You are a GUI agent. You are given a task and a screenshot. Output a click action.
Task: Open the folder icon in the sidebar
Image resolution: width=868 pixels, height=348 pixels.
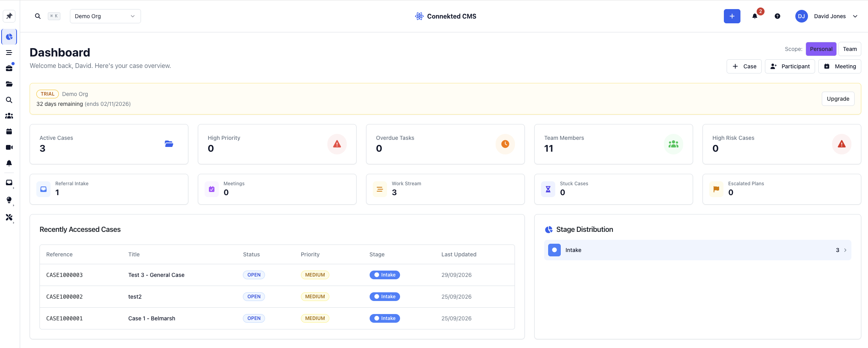9,84
